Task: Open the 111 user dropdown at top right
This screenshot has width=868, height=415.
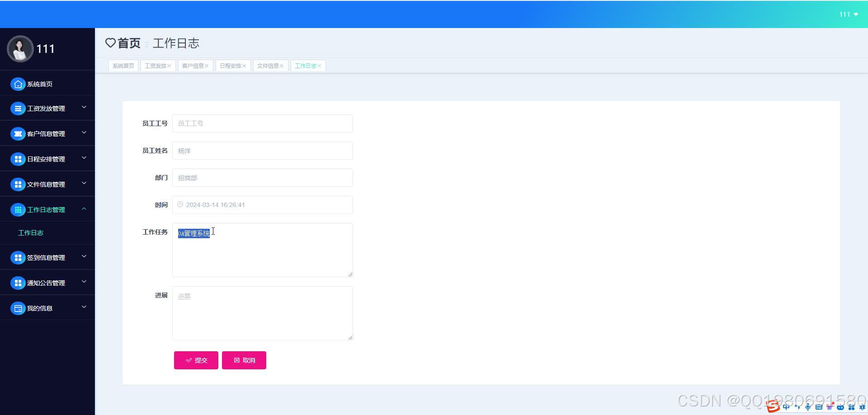Action: tap(849, 14)
